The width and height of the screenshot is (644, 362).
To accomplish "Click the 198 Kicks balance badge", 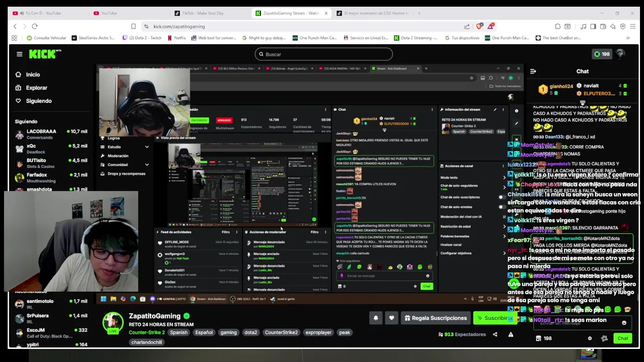I will click(602, 54).
